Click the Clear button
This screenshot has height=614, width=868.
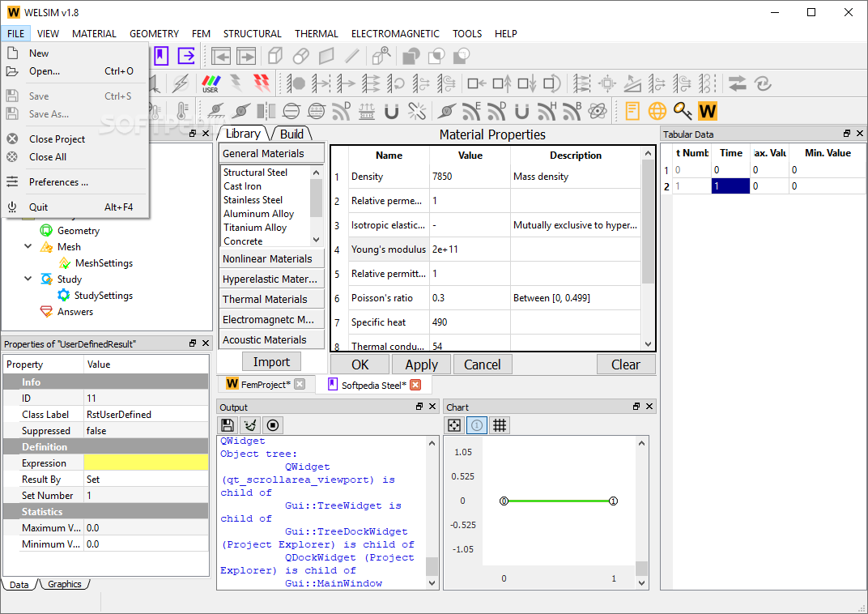626,365
